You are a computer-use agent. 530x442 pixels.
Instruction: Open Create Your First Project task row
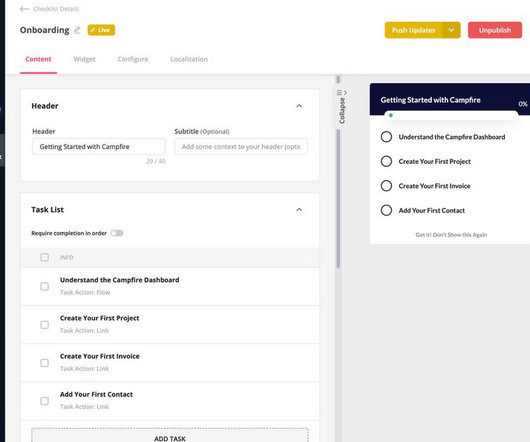coord(170,325)
